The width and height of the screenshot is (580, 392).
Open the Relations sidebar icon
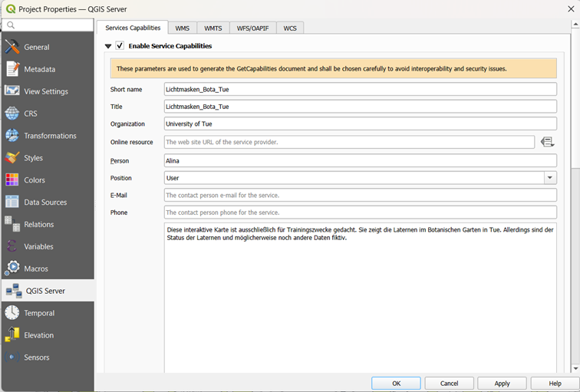(x=12, y=224)
